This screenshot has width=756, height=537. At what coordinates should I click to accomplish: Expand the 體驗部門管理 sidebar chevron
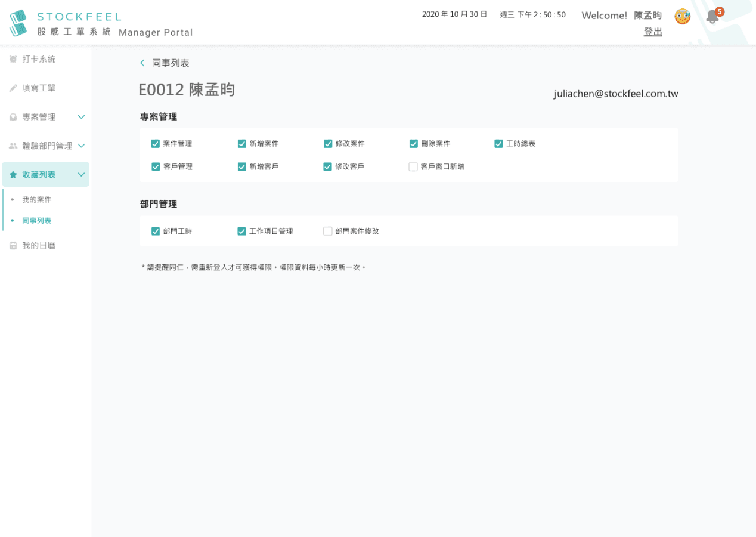coord(82,146)
